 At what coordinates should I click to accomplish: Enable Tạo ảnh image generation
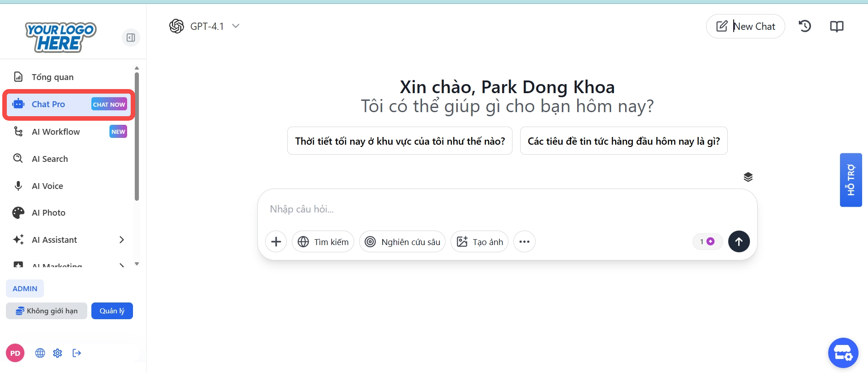pyautogui.click(x=479, y=242)
